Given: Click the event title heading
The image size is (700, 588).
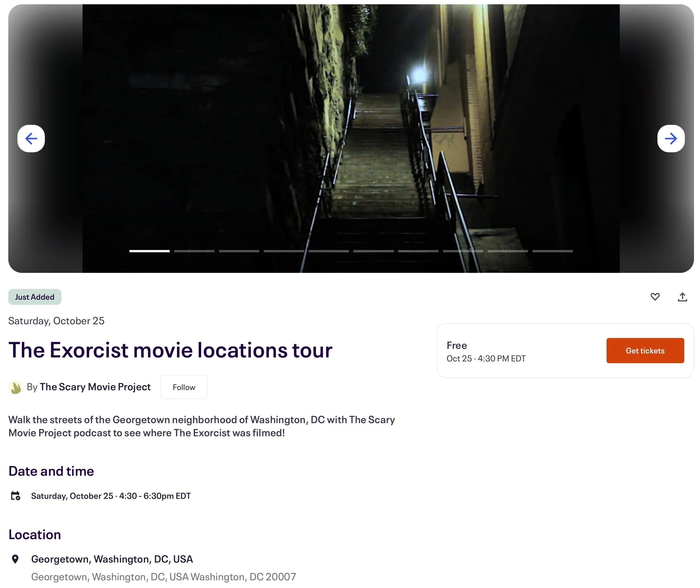Looking at the screenshot, I should click(170, 350).
